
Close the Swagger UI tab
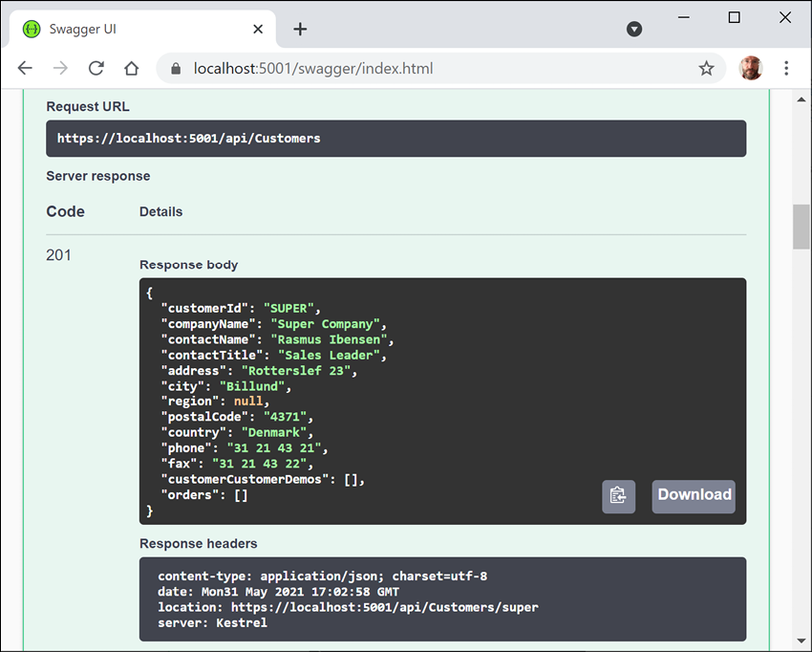pos(258,29)
